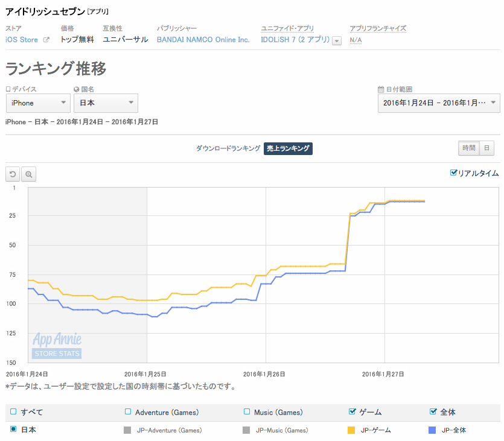Image resolution: width=504 pixels, height=441 pixels.
Task: Click the timezone footnote below the chart
Action: tap(121, 386)
